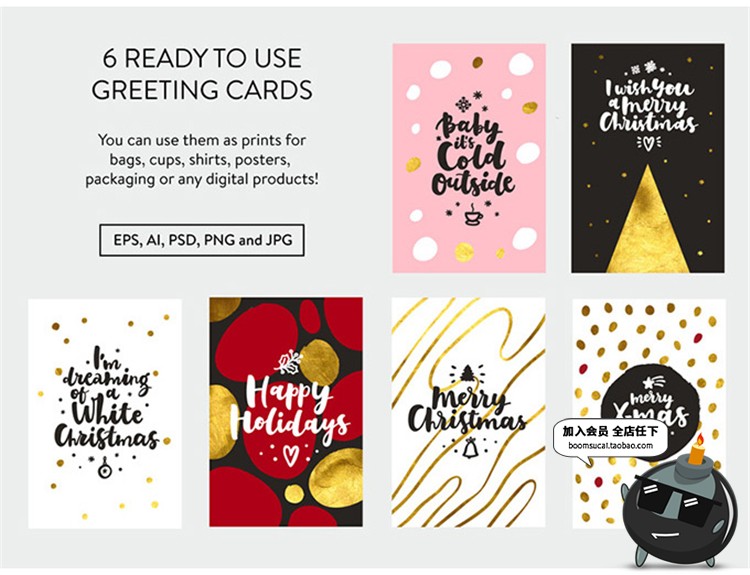This screenshot has height=575, width=750.
Task: Open the merry X-mas dotted card
Action: pos(649,413)
